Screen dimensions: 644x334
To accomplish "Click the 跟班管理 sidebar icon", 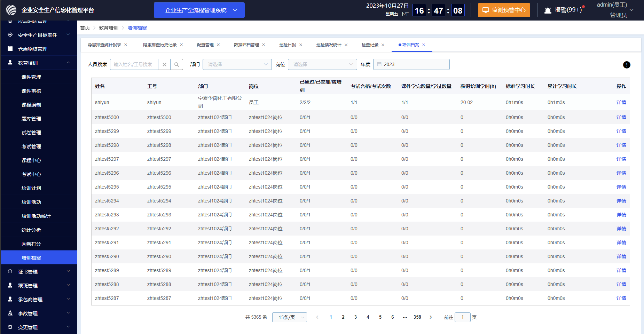I will pyautogui.click(x=10, y=285).
